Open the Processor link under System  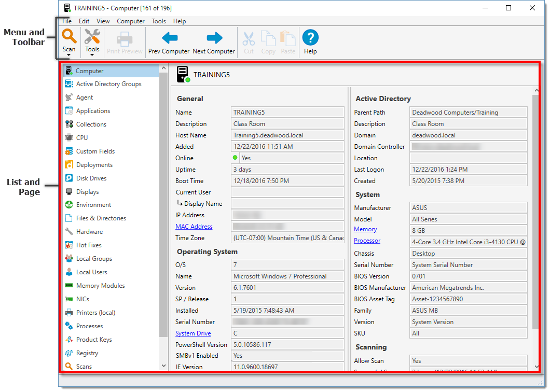click(367, 241)
